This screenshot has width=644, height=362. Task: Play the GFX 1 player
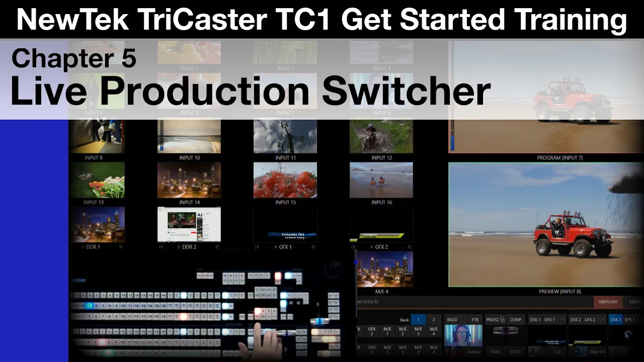(x=275, y=247)
